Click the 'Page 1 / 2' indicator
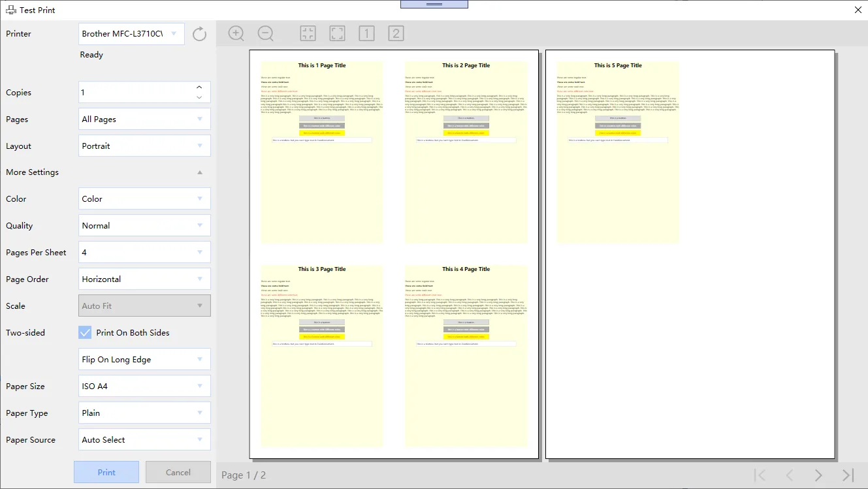Image resolution: width=868 pixels, height=489 pixels. [x=244, y=475]
